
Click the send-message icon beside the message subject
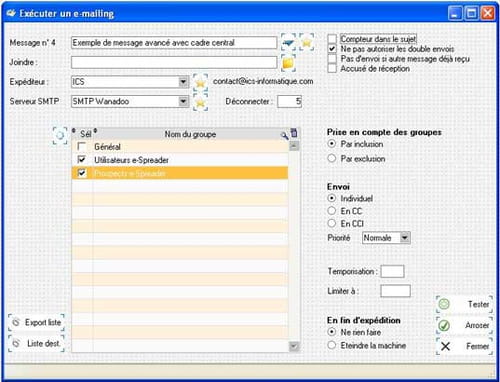[288, 42]
